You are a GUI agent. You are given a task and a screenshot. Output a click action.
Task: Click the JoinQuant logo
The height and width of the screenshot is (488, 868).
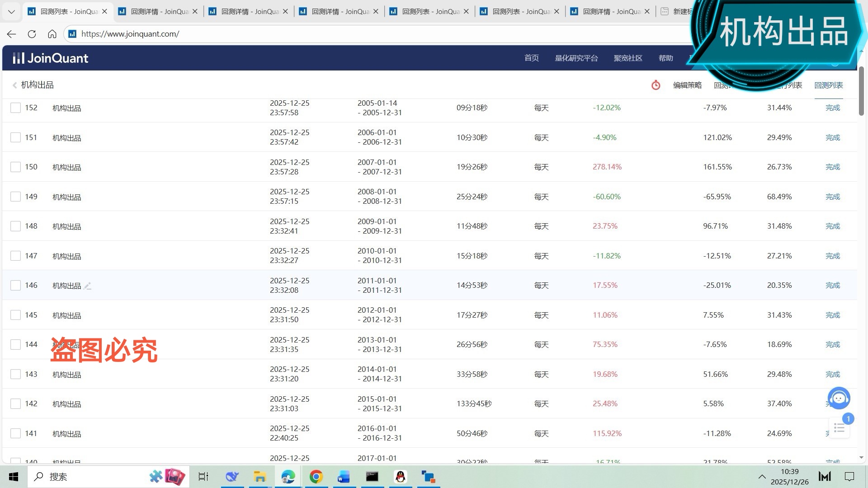51,58
